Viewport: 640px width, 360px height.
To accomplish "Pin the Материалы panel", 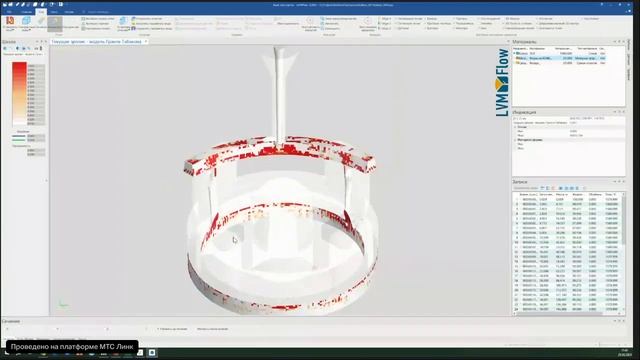I will (x=619, y=42).
